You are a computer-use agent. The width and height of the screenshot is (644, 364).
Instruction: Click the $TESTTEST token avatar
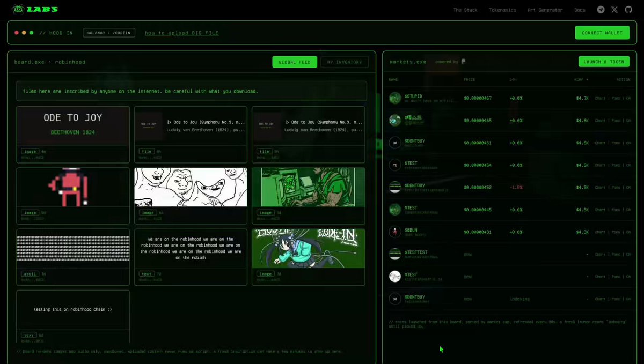point(395,254)
